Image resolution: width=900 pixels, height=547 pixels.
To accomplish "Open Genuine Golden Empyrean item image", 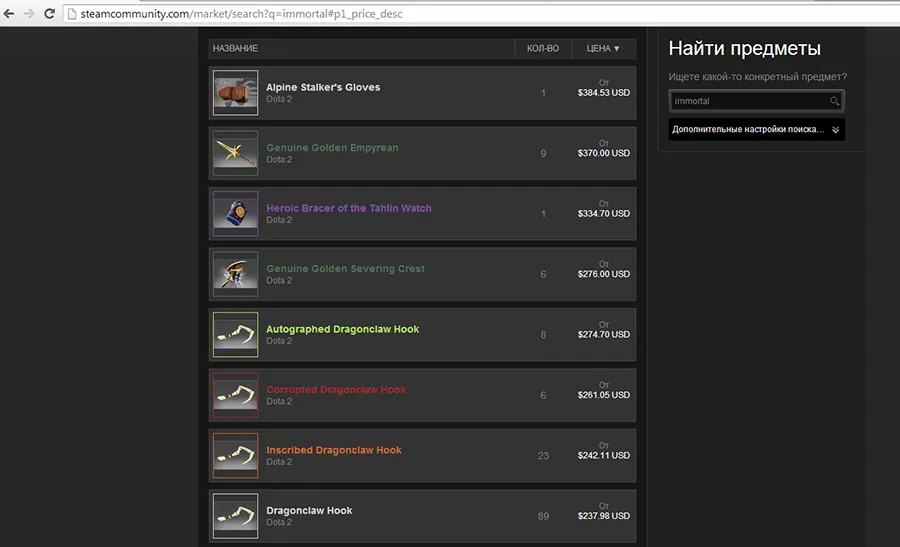I will (235, 153).
